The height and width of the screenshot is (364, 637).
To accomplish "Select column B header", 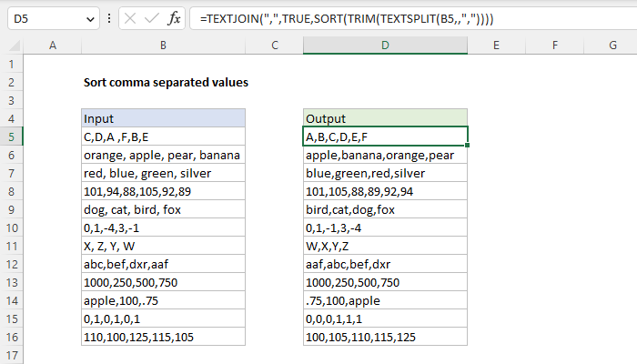I will (163, 45).
